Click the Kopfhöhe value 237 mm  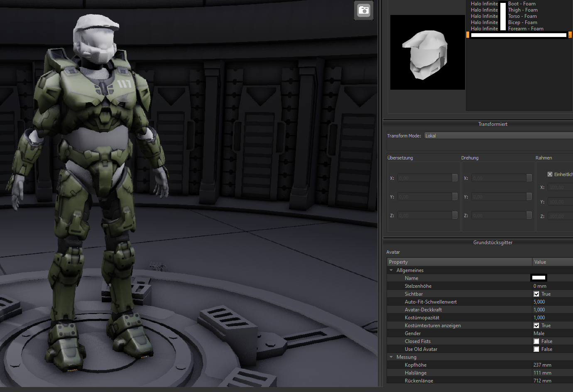click(542, 365)
